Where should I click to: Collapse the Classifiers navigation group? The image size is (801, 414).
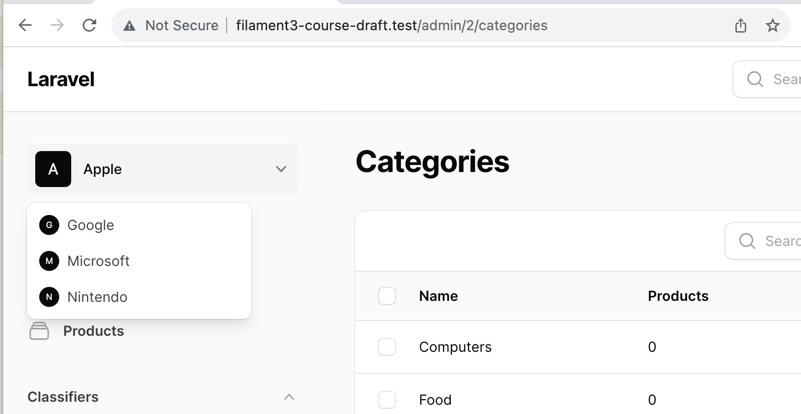tap(289, 397)
